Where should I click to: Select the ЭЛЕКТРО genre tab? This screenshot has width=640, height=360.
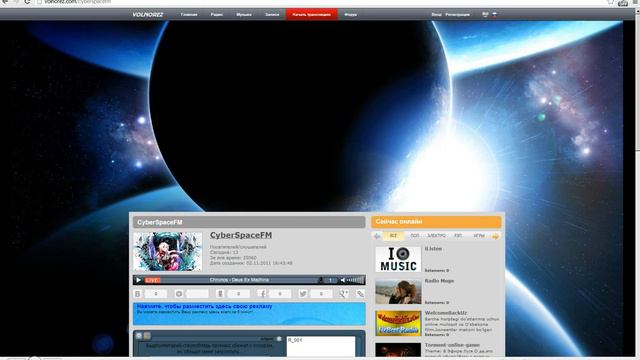coord(436,236)
